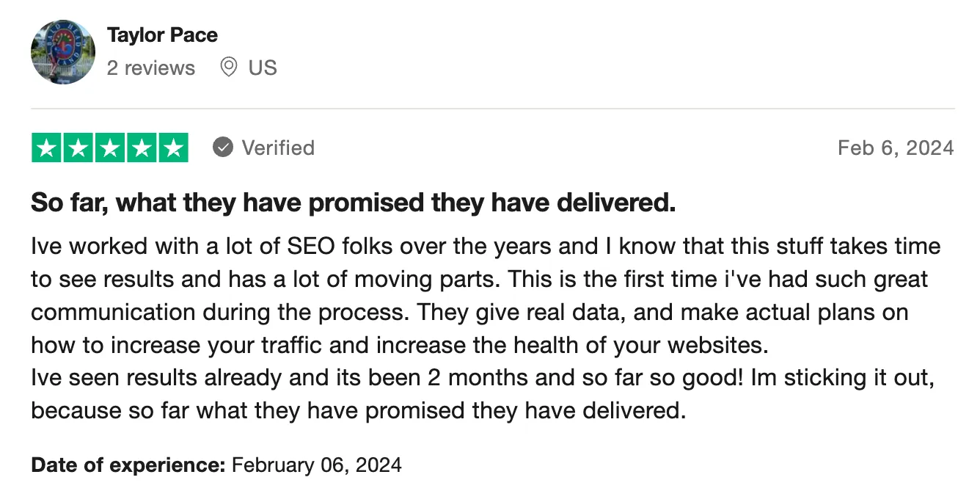Click the third green rating star

coord(110,148)
